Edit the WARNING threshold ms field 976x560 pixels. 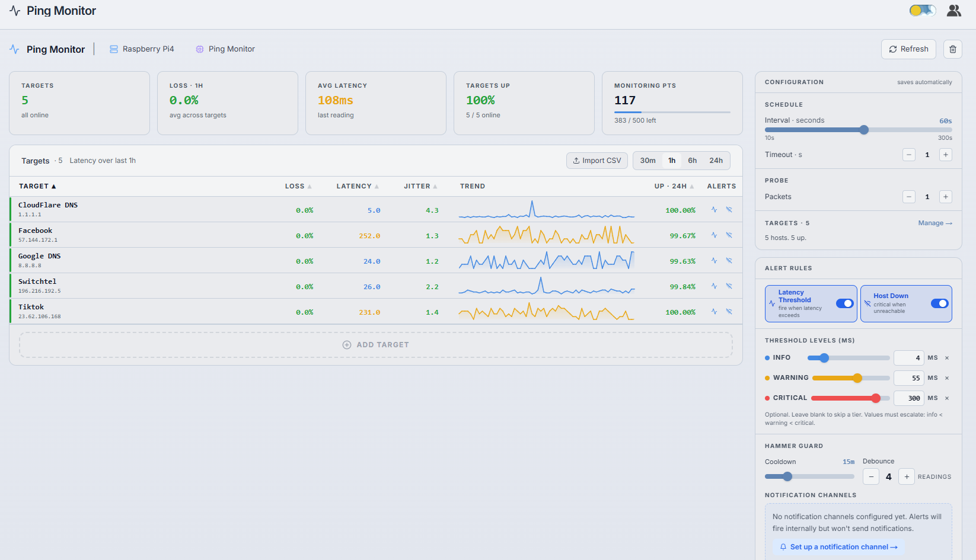coord(909,378)
